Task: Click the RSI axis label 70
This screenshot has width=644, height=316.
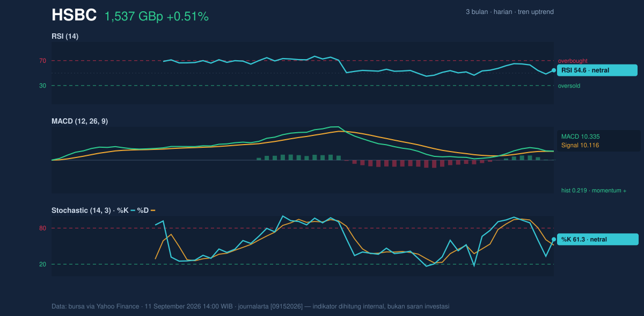Action: pyautogui.click(x=42, y=61)
